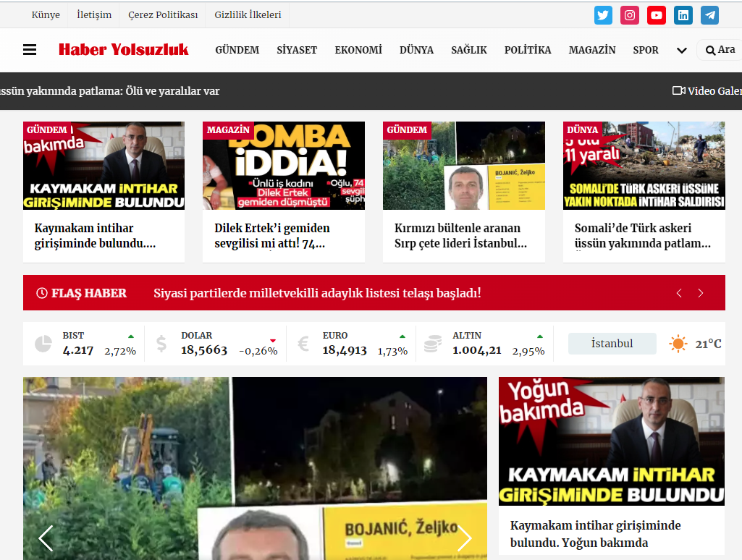The height and width of the screenshot is (560, 742).
Task: Open the Sağlık menu item
Action: click(x=469, y=50)
